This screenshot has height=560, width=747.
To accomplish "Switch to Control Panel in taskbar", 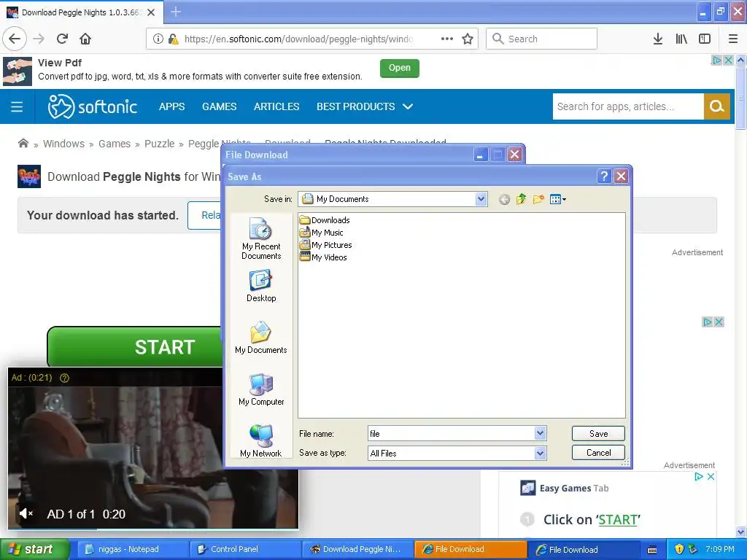I will 245,549.
